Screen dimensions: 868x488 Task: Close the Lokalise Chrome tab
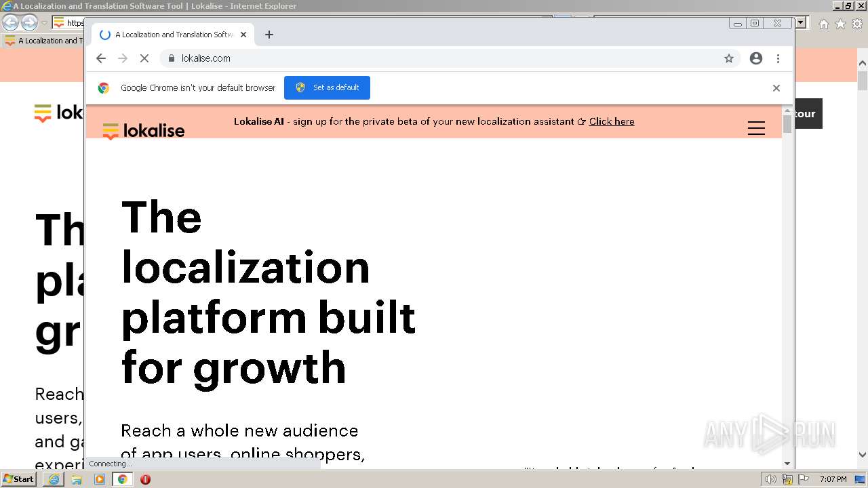[x=243, y=35]
